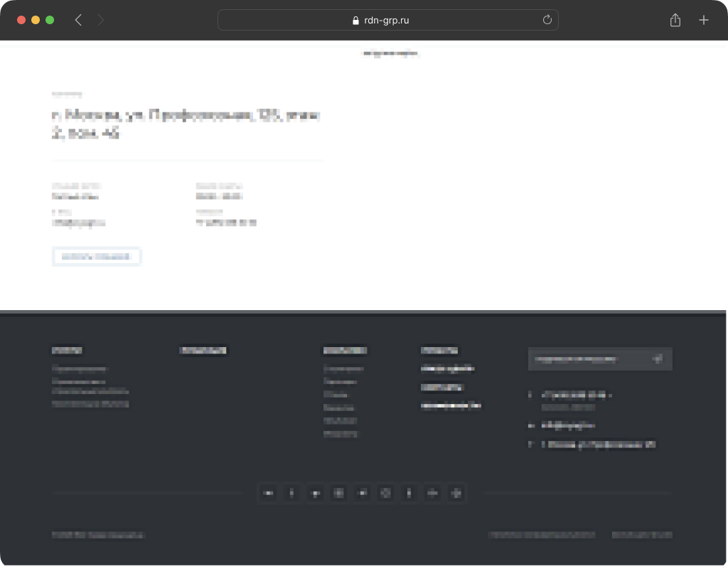This screenshot has width=728, height=569.
Task: Click the phone number in footer contacts
Action: click(577, 395)
